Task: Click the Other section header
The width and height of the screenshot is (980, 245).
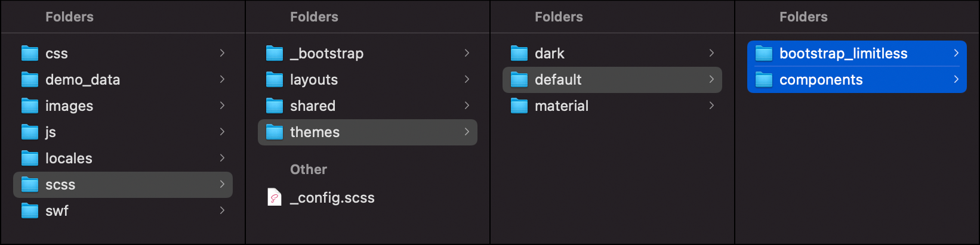Action: click(309, 169)
